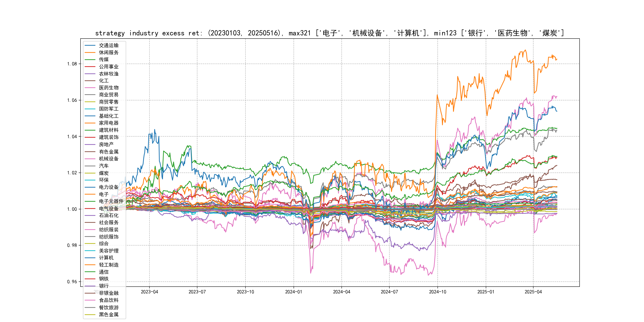Click the 黑色金属 legend label
644x322 pixels.
click(109, 314)
